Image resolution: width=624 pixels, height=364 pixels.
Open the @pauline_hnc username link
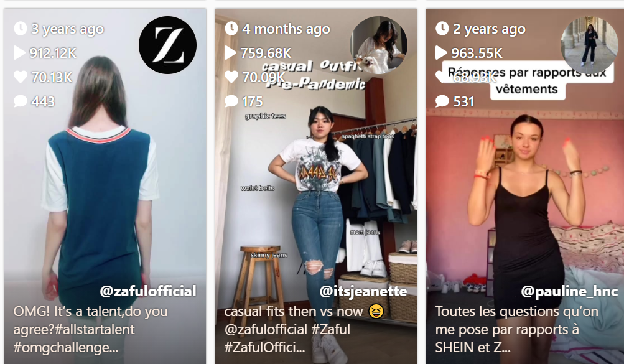[x=569, y=291]
